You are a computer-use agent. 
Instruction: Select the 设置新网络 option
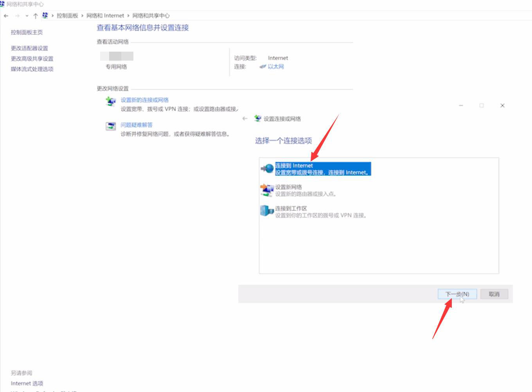(306, 191)
